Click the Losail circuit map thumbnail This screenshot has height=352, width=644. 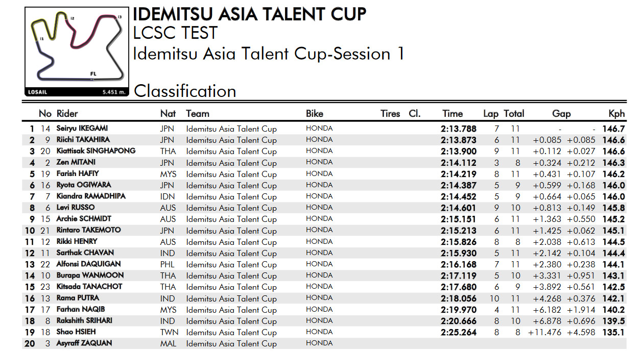point(76,52)
